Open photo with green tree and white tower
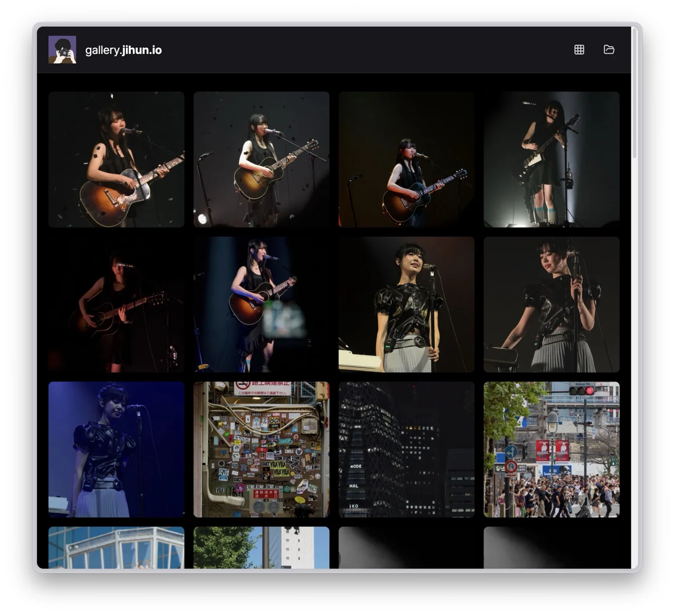The height and width of the screenshot is (616, 675). click(x=262, y=547)
